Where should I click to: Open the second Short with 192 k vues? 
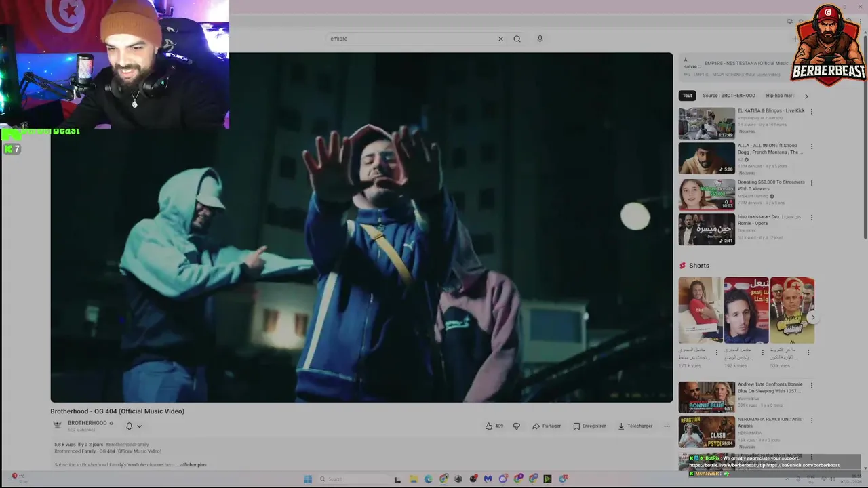pos(746,310)
